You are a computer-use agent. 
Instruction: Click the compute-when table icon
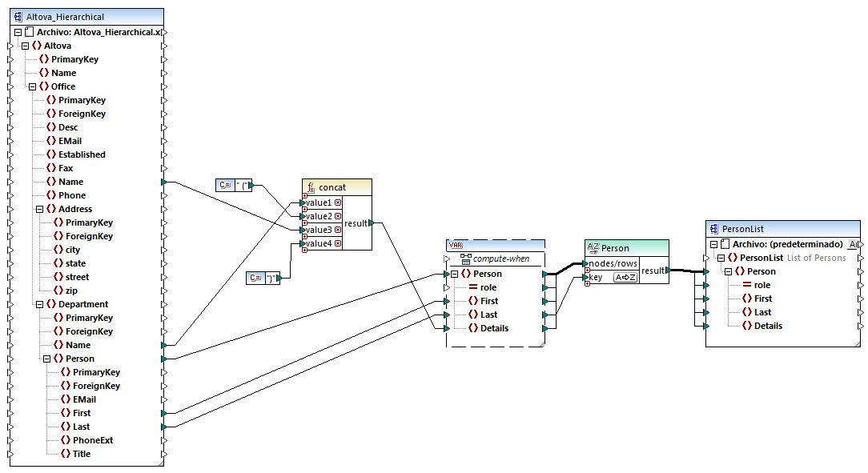pos(464,259)
